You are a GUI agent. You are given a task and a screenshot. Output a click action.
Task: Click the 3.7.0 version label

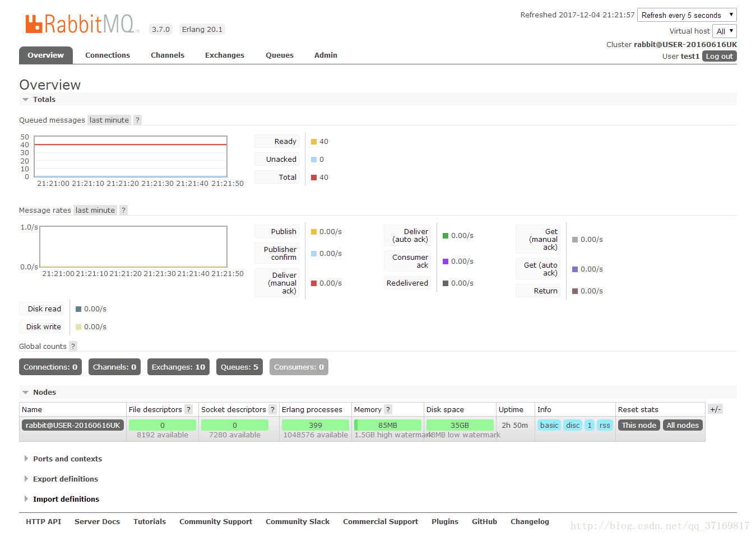click(161, 29)
